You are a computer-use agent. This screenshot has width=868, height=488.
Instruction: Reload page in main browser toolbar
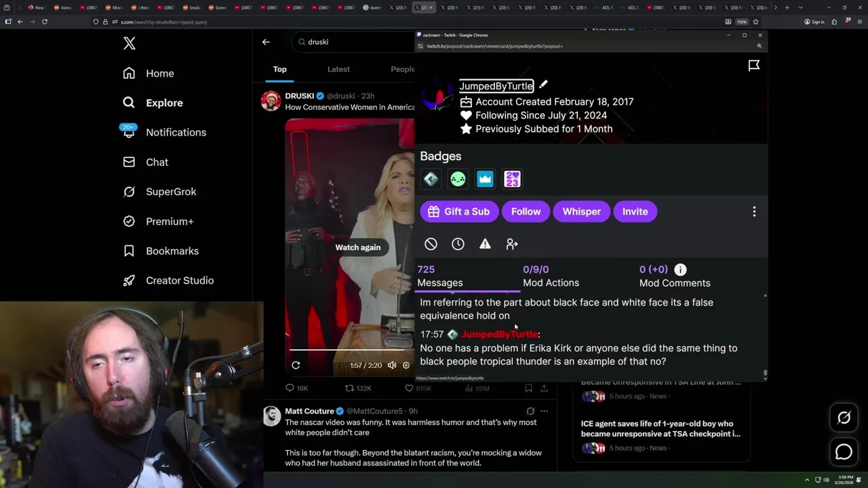pos(45,22)
